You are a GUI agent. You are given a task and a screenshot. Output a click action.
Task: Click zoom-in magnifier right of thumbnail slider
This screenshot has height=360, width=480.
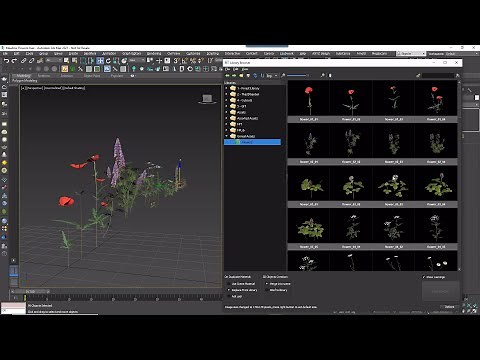click(323, 76)
